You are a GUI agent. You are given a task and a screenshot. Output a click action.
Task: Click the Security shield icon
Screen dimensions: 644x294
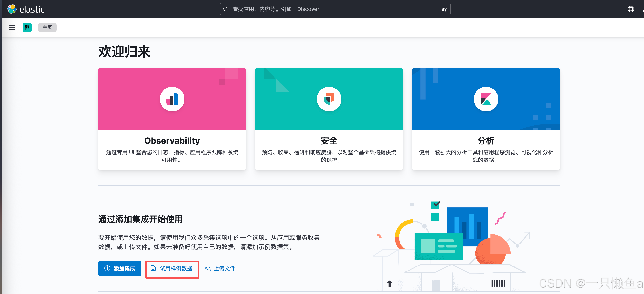tap(329, 99)
